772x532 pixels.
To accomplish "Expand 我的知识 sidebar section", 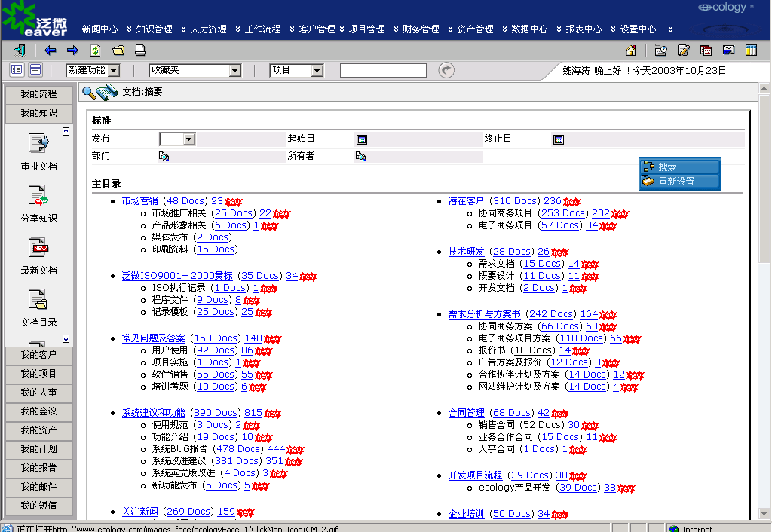I will [39, 113].
